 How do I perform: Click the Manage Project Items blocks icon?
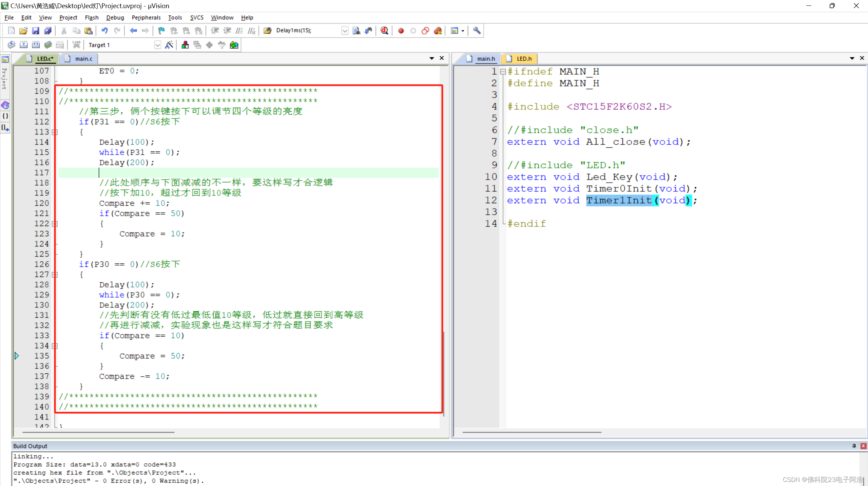pyautogui.click(x=185, y=45)
